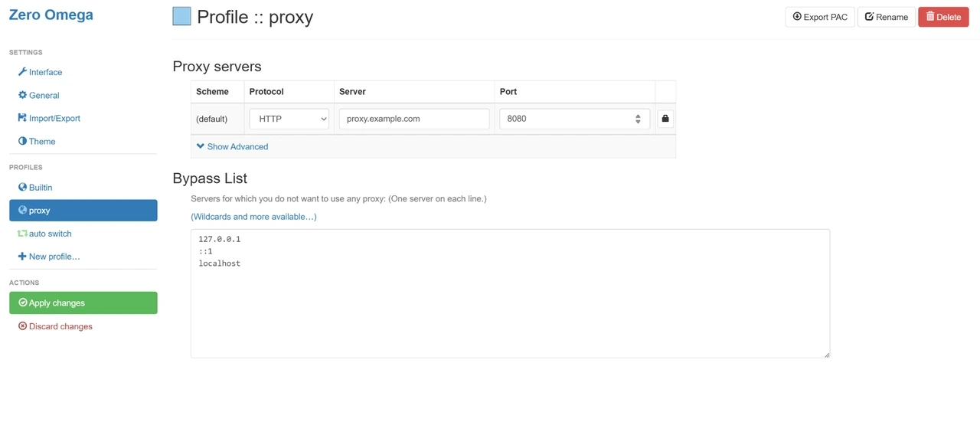Viewport: 980px width, 445px height.
Task: Open the Port stepper dropdown control
Action: click(638, 118)
